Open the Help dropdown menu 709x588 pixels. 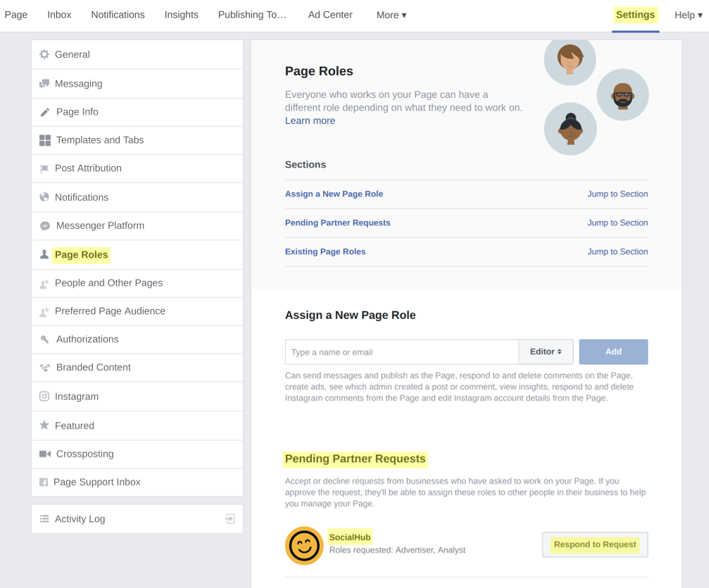[688, 15]
